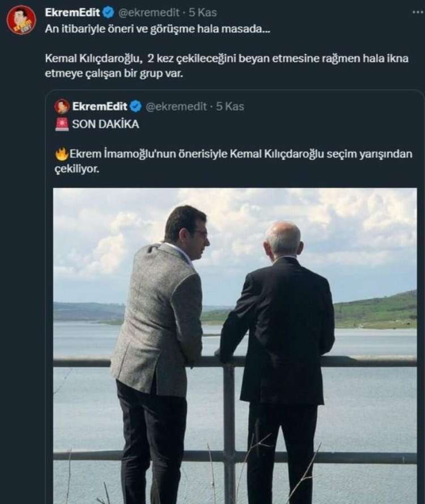Click the fire emoji in quoted tweet
The height and width of the screenshot is (504, 425).
click(62, 154)
